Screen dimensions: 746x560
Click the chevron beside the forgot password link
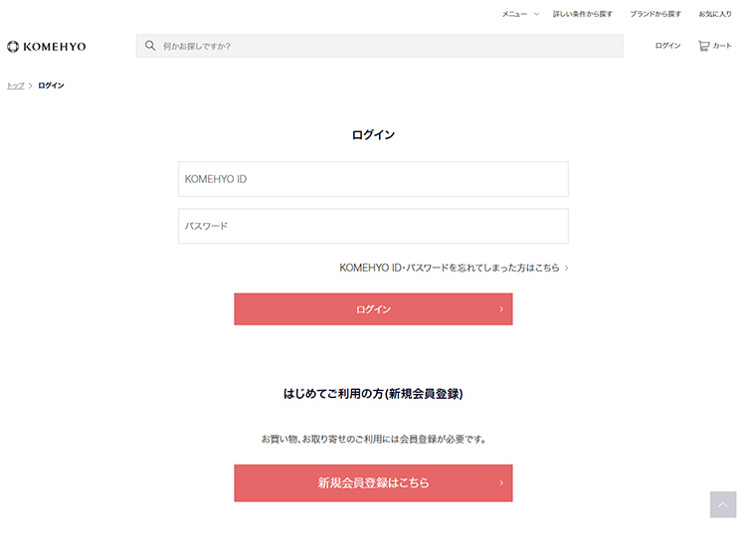click(566, 269)
